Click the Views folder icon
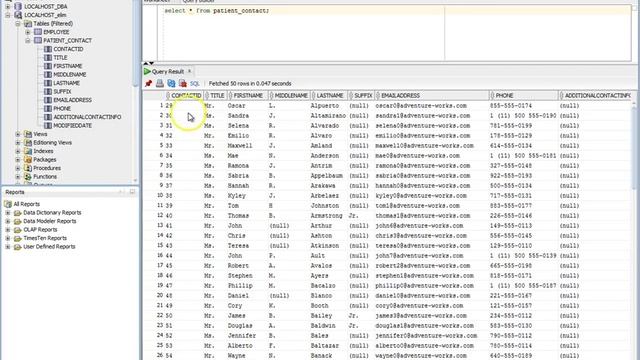 (28, 134)
